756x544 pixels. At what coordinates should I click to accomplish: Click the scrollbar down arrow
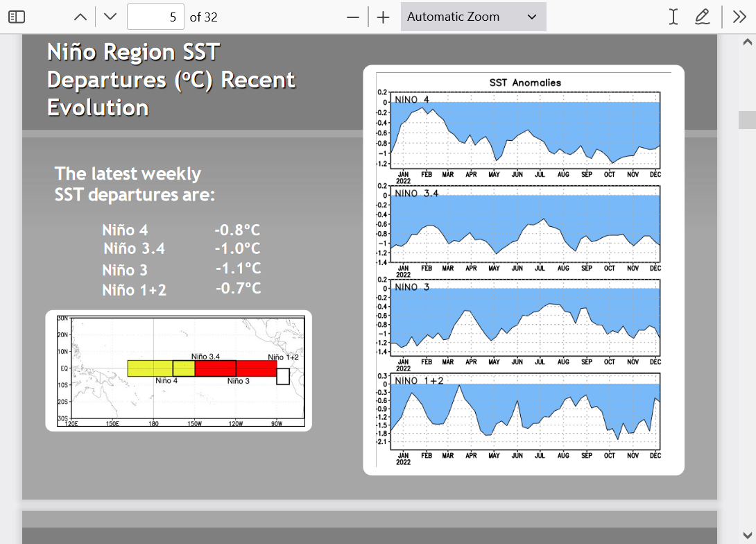pos(747,534)
